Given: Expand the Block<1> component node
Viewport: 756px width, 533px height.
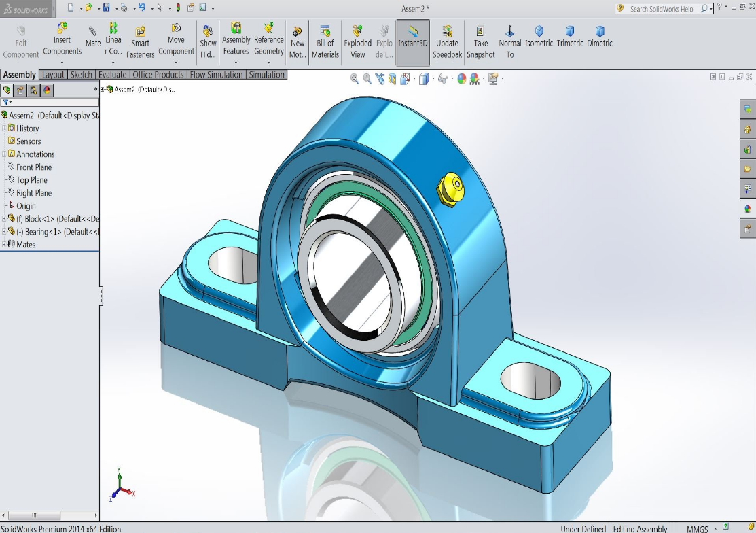Looking at the screenshot, I should tap(4, 219).
